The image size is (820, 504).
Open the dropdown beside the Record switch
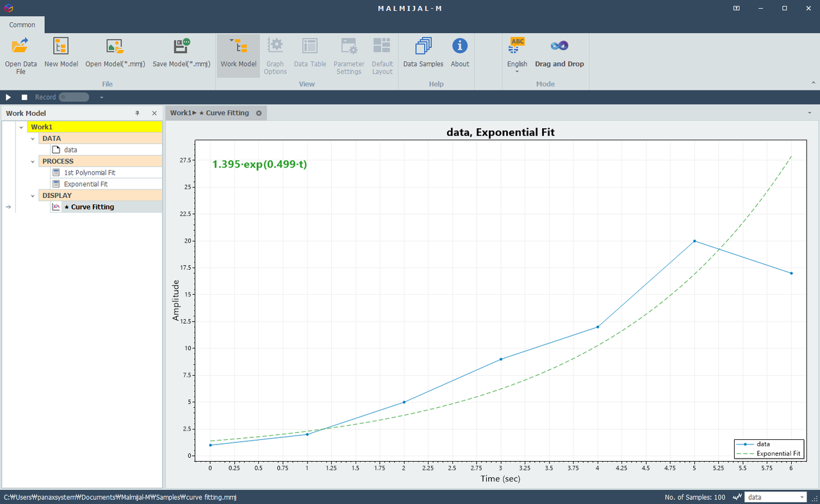click(x=101, y=97)
